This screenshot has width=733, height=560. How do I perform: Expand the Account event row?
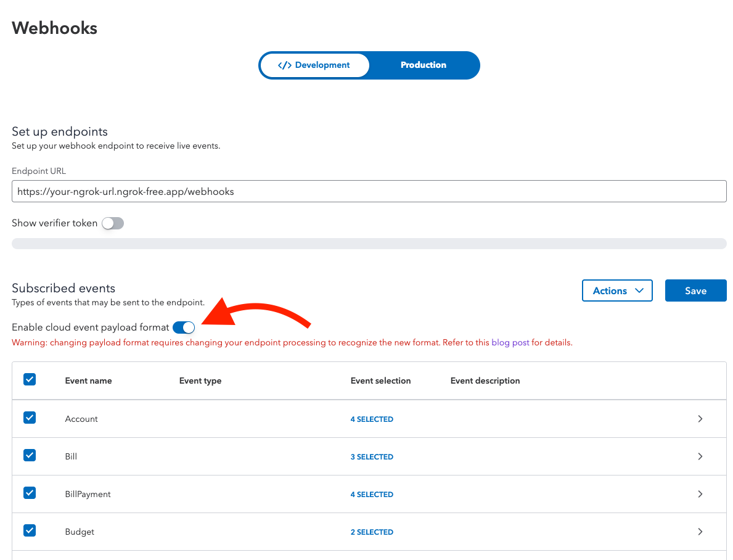point(700,419)
